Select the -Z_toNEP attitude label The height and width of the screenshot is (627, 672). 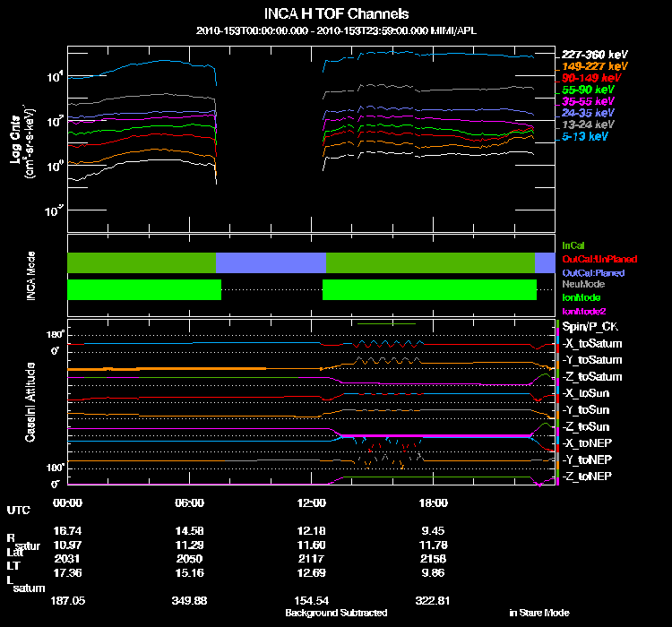589,475
